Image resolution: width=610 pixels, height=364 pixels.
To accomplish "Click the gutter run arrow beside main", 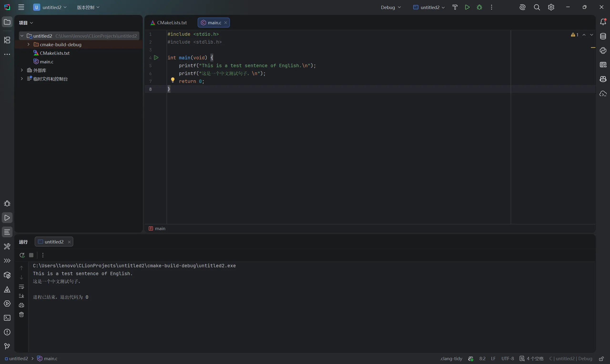I will coord(156,58).
